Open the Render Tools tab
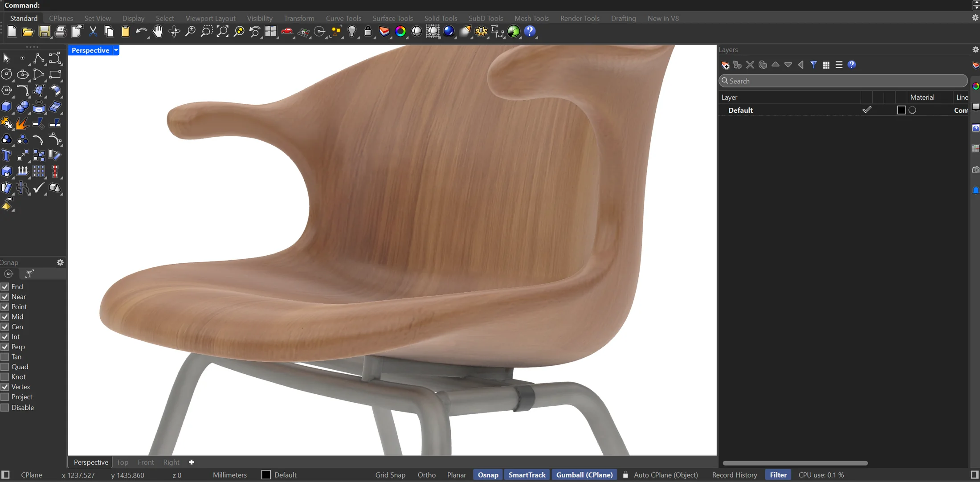Viewport: 980px width, 482px height. pos(580,18)
